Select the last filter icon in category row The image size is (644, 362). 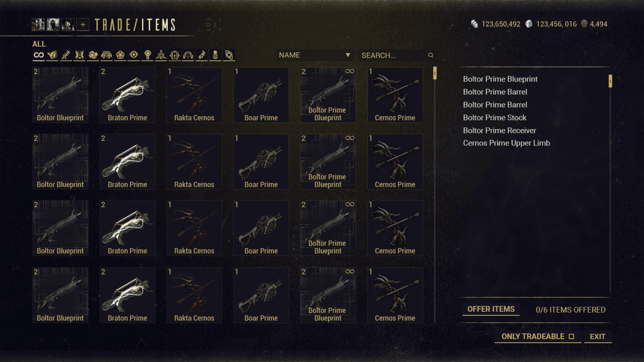pos(229,55)
